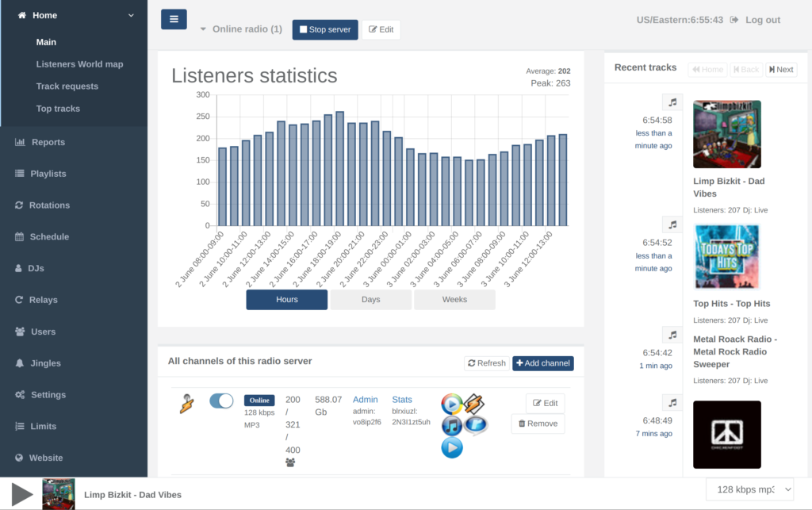
Task: Expand the Online radio server dropdown arrow
Action: 203,29
